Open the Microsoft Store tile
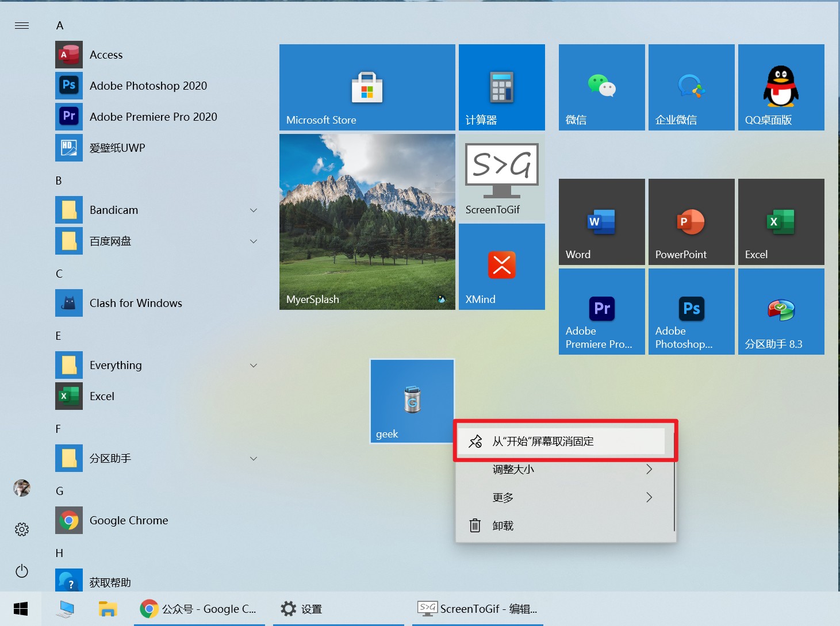840x626 pixels. coord(367,87)
